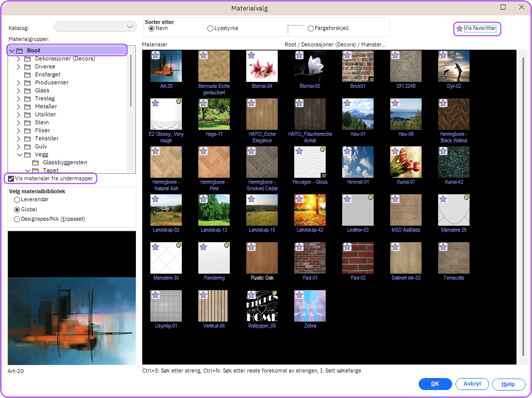Click palette badge on E2 Glossy material

pos(178,101)
